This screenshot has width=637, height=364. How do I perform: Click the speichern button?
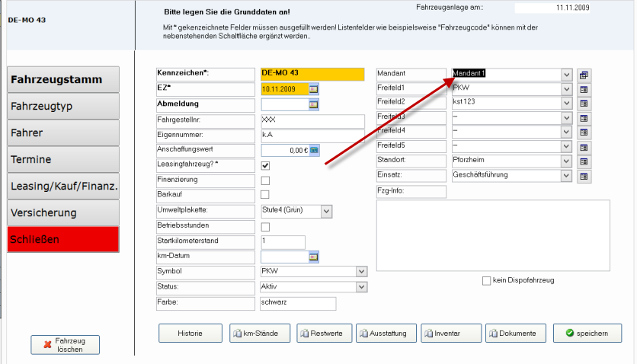click(x=587, y=334)
